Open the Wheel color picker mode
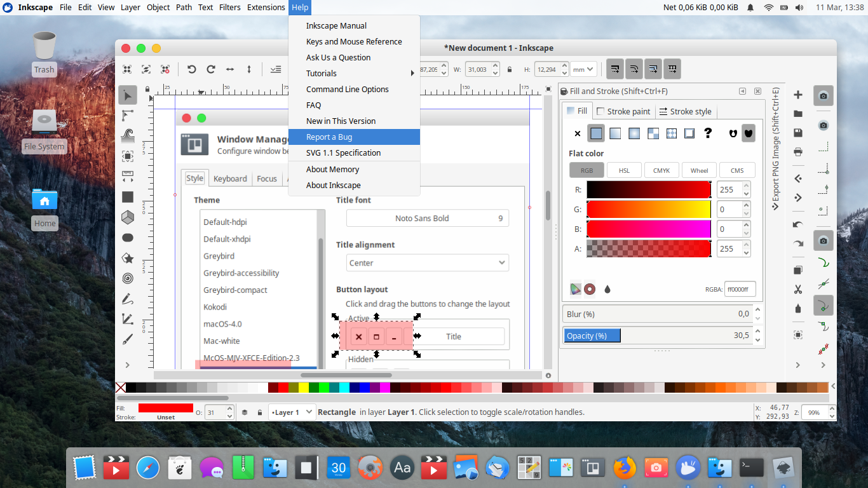The width and height of the screenshot is (868, 488). pos(699,170)
